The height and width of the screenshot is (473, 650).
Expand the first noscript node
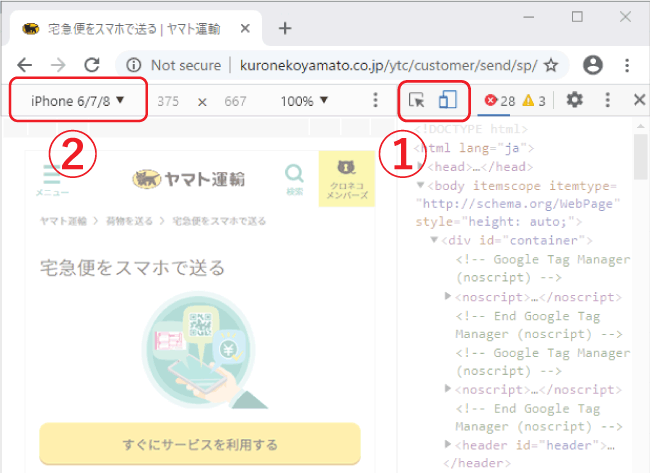coord(448,296)
